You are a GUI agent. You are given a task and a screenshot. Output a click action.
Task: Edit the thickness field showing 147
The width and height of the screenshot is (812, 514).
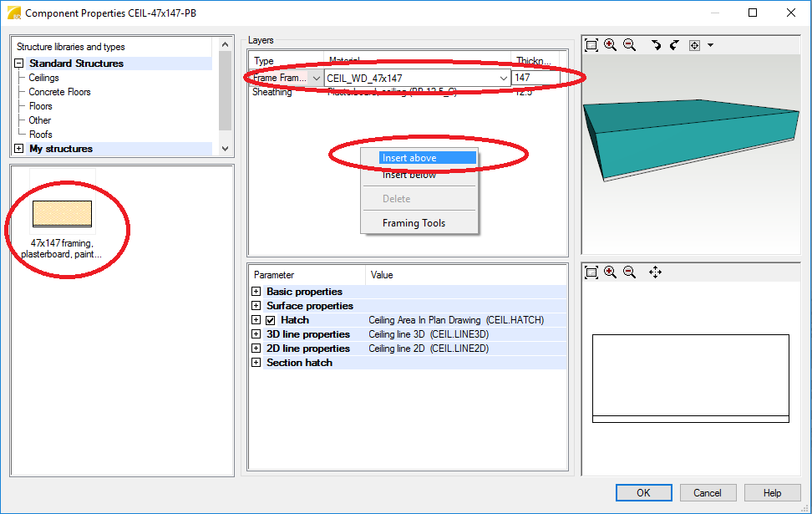point(535,78)
